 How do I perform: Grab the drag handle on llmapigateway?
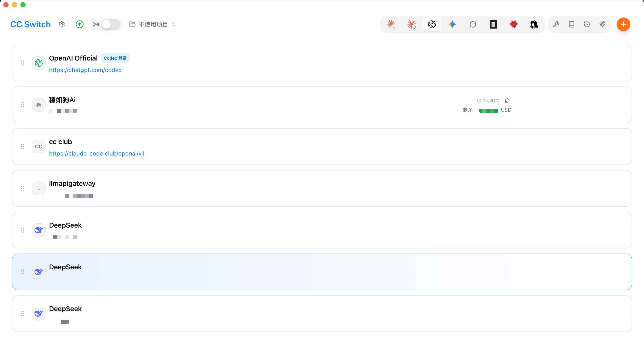point(23,188)
